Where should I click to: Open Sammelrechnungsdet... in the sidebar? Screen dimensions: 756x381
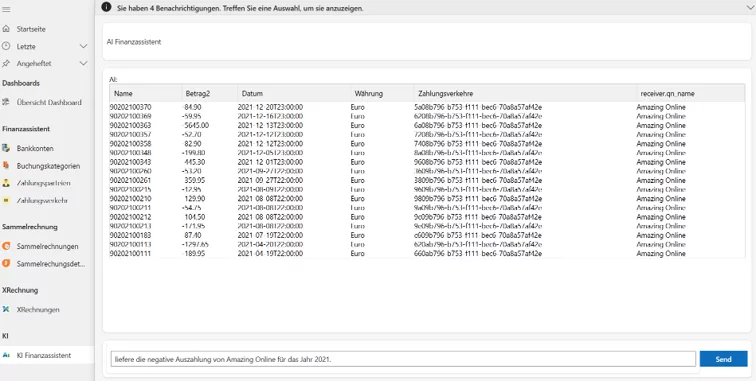pos(51,264)
